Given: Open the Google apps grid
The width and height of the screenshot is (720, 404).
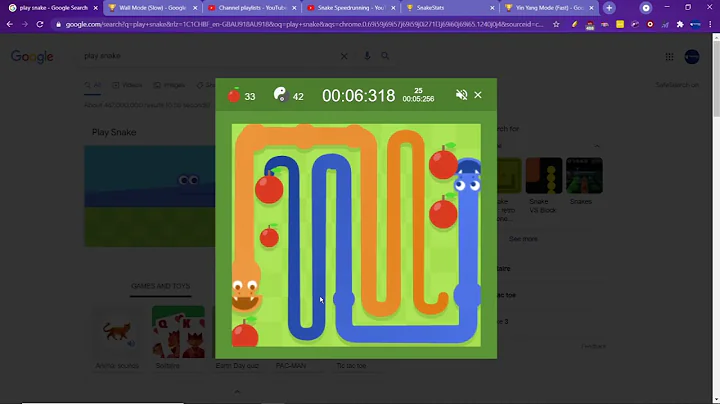Looking at the screenshot, I should tap(669, 56).
